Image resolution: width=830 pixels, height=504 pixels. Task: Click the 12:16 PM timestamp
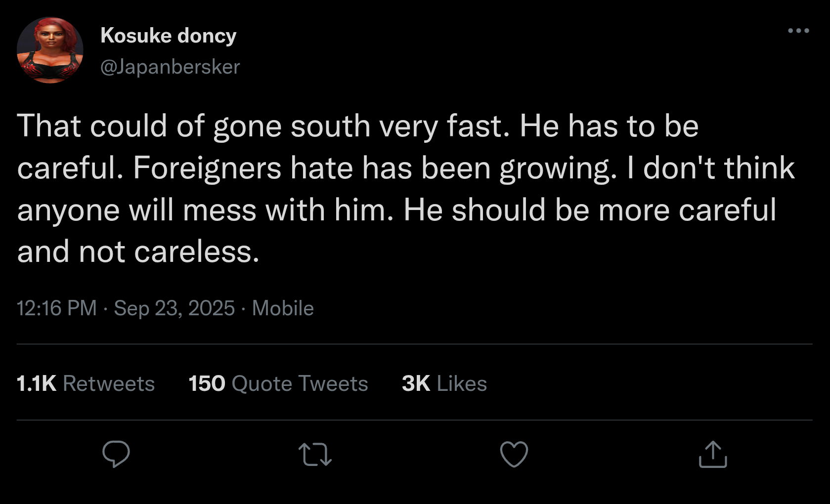coord(57,308)
